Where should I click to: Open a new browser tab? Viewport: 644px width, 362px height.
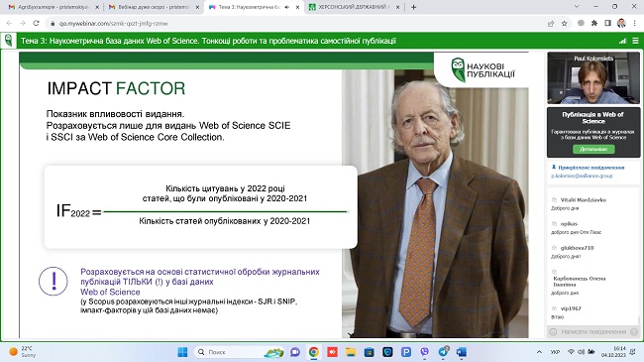tap(413, 7)
